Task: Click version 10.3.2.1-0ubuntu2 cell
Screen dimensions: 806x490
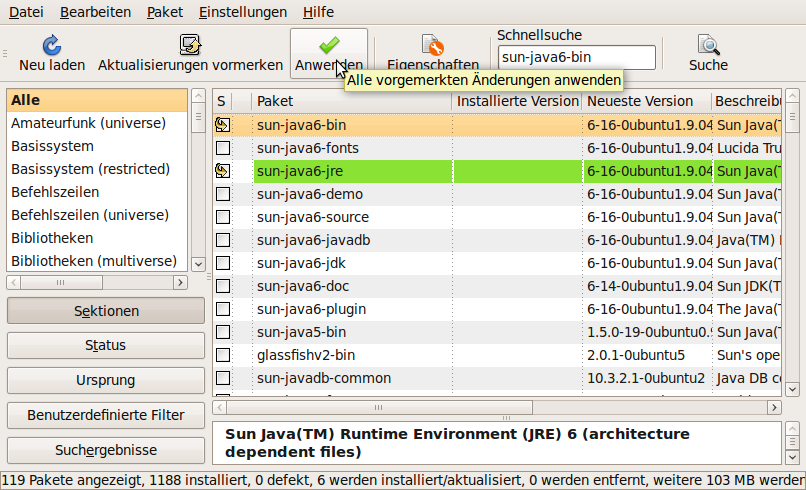Action: tap(646, 378)
